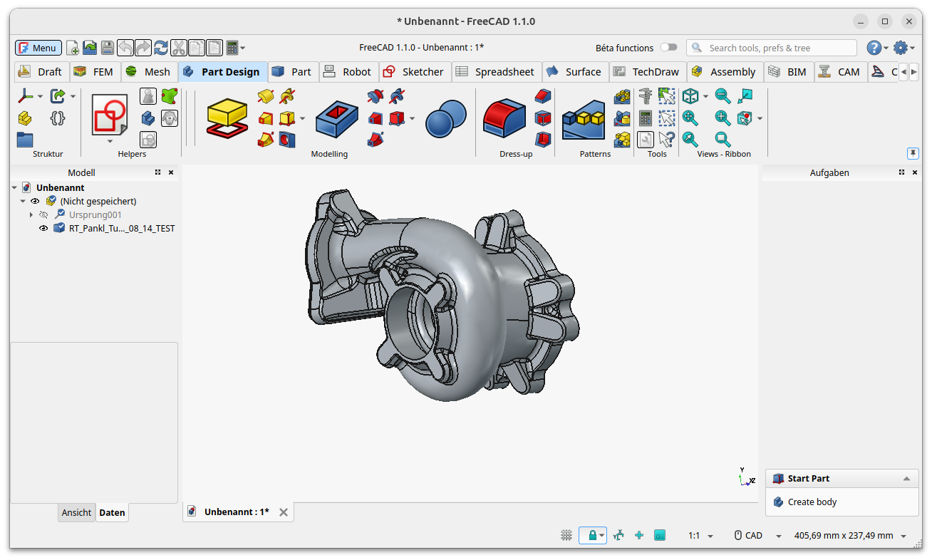Click the Create body link

[812, 502]
